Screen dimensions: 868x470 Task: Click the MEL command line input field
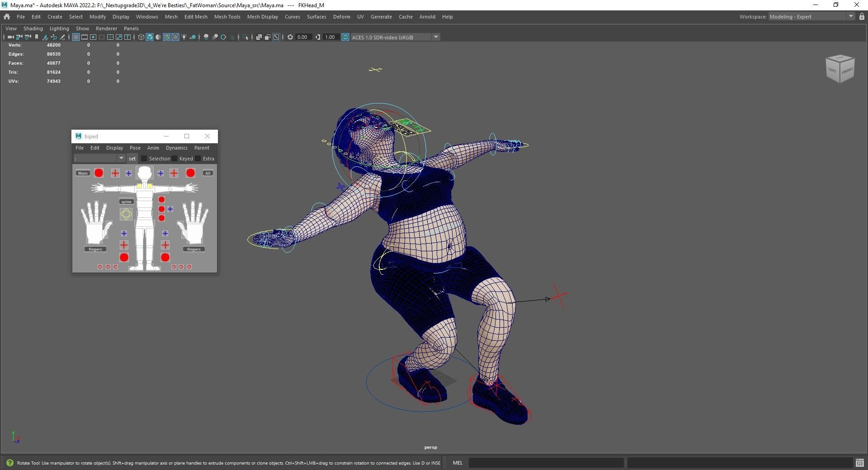tap(546, 463)
